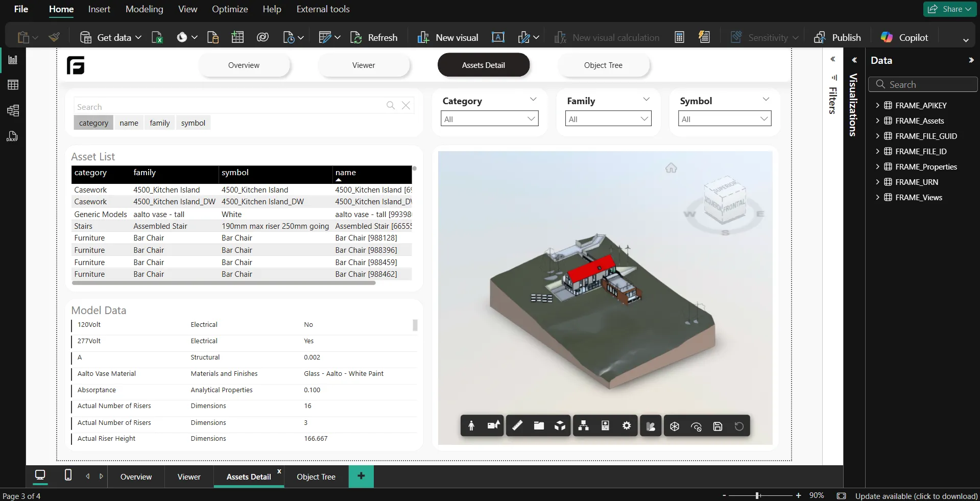The width and height of the screenshot is (980, 501).
Task: Click the Format painter brush icon
Action: [54, 37]
